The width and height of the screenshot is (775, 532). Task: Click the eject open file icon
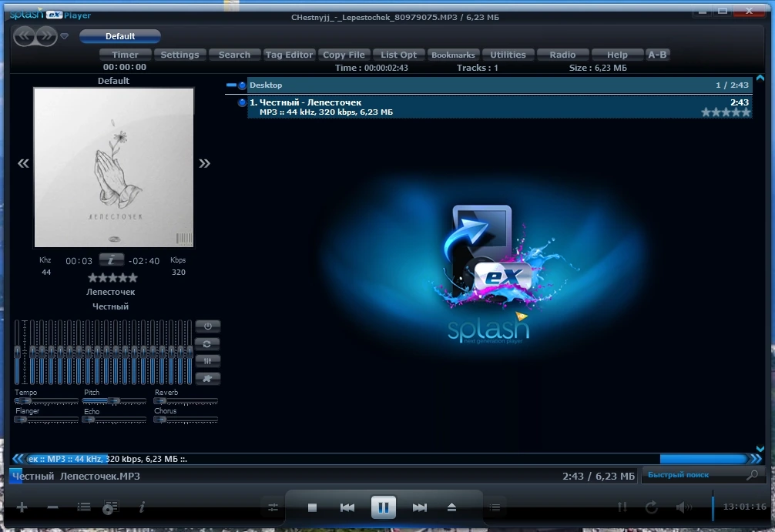451,507
